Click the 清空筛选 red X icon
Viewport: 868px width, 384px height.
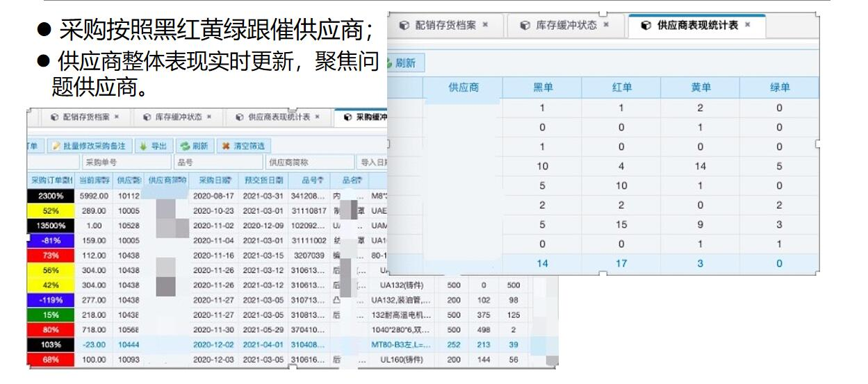coord(226,147)
